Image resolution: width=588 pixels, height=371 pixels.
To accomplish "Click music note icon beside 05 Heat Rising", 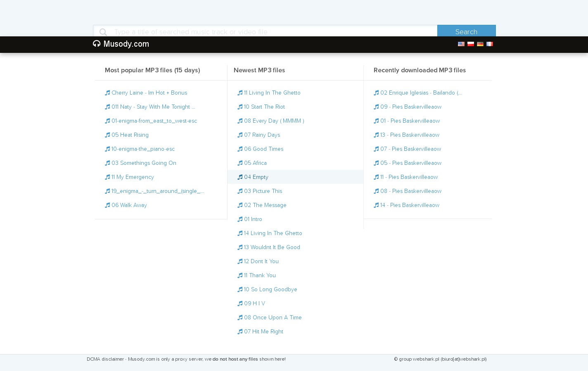I will click(107, 135).
